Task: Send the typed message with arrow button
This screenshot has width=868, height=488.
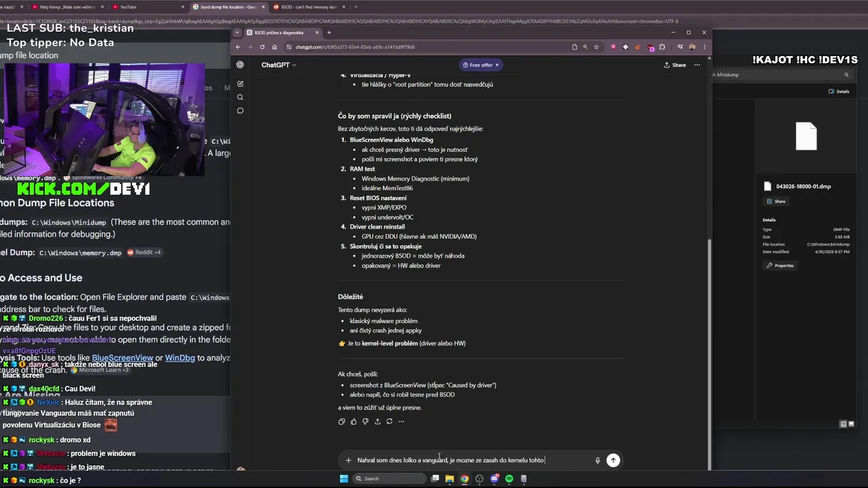Action: [x=613, y=460]
